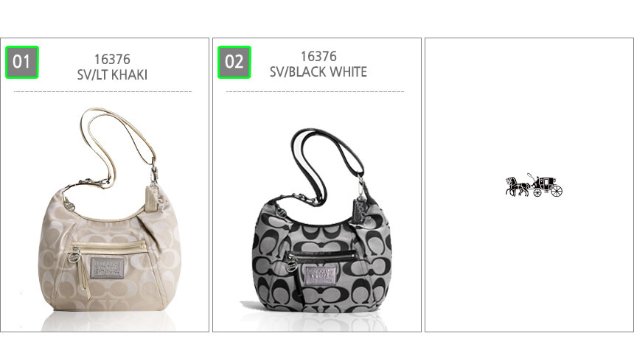Click the horse and carriage logo
This screenshot has width=634, height=364.
tap(534, 186)
